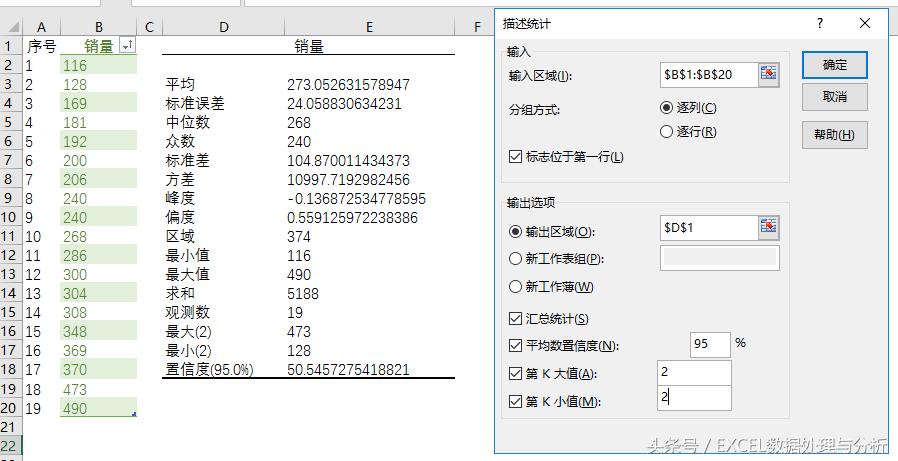This screenshot has width=898, height=461.
Task: Click the Kth smallest value field
Action: (x=694, y=398)
